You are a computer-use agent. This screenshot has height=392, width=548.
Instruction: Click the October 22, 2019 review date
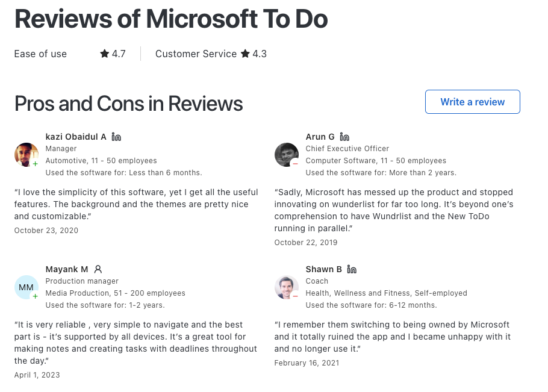coord(306,243)
